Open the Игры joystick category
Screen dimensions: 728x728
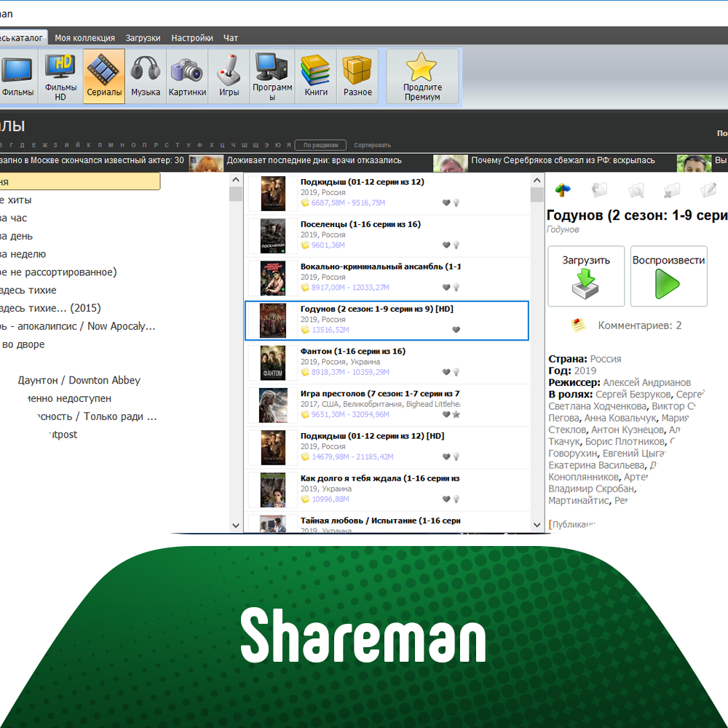pos(229,76)
